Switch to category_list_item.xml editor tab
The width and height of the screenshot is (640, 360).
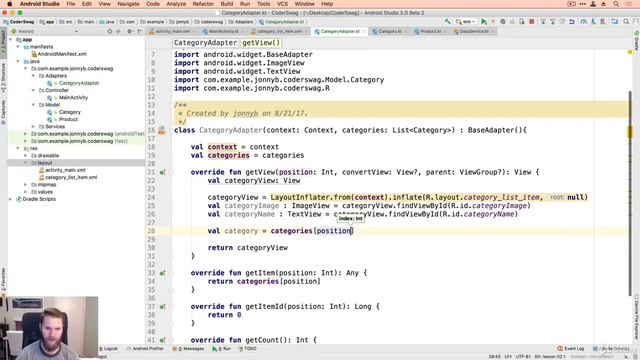click(x=279, y=31)
